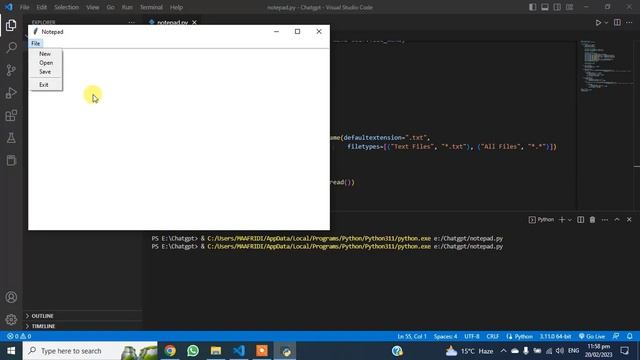Change CRLF end of line sequence
Image resolution: width=640 pixels, height=360 pixels.
[493, 336]
